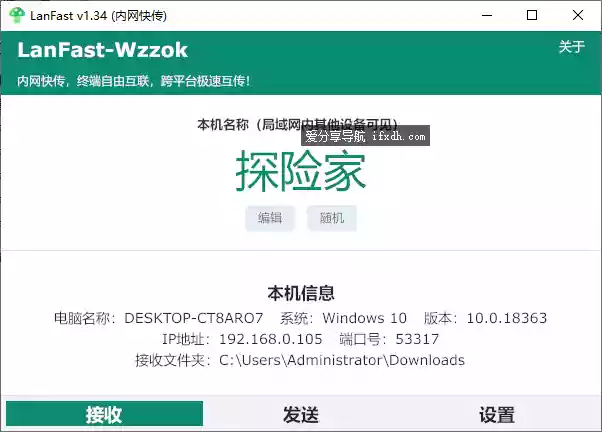Click the computer name DESKTOP-CT8ARO7
Screen dimensions: 602x432
(194, 318)
